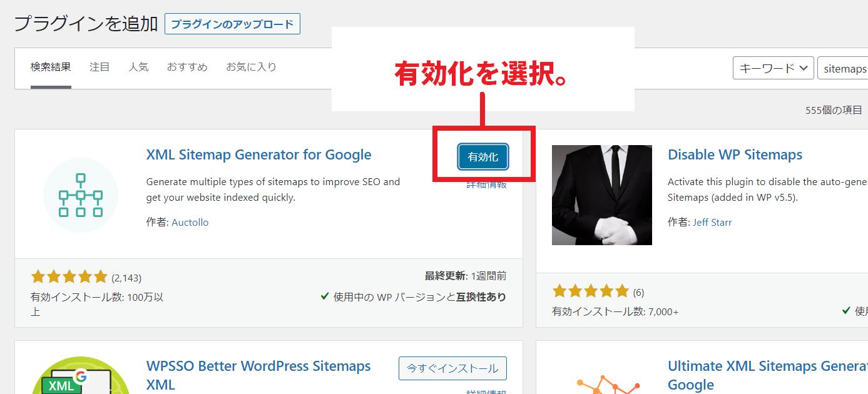
Task: Click the Disable WP Sitemaps butler thumbnail
Action: (602, 195)
